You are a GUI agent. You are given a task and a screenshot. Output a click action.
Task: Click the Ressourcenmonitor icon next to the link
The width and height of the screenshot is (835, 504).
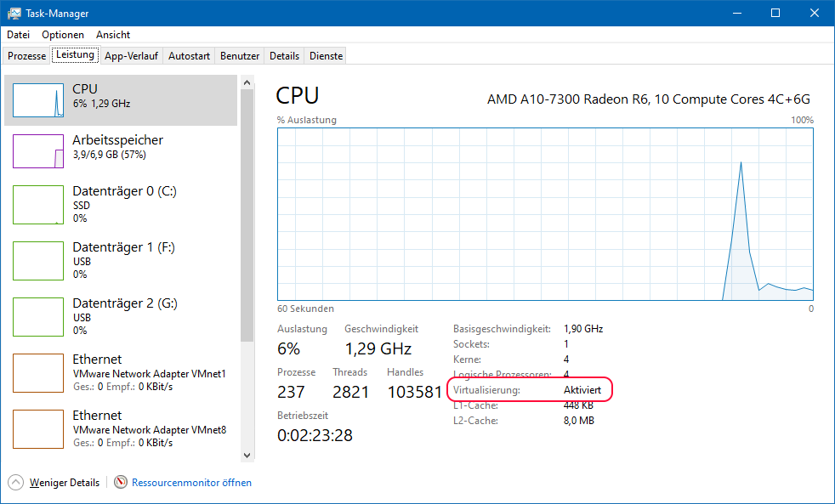[120, 482]
